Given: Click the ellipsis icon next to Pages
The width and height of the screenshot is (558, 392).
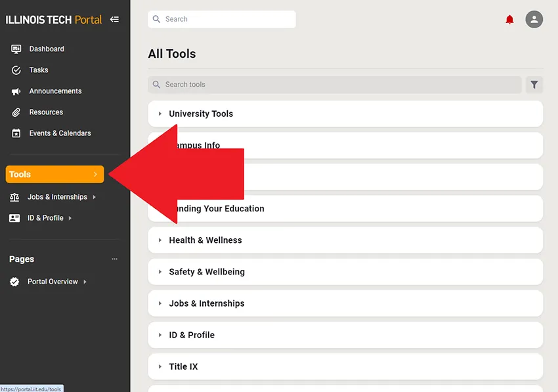Looking at the screenshot, I should coord(114,259).
